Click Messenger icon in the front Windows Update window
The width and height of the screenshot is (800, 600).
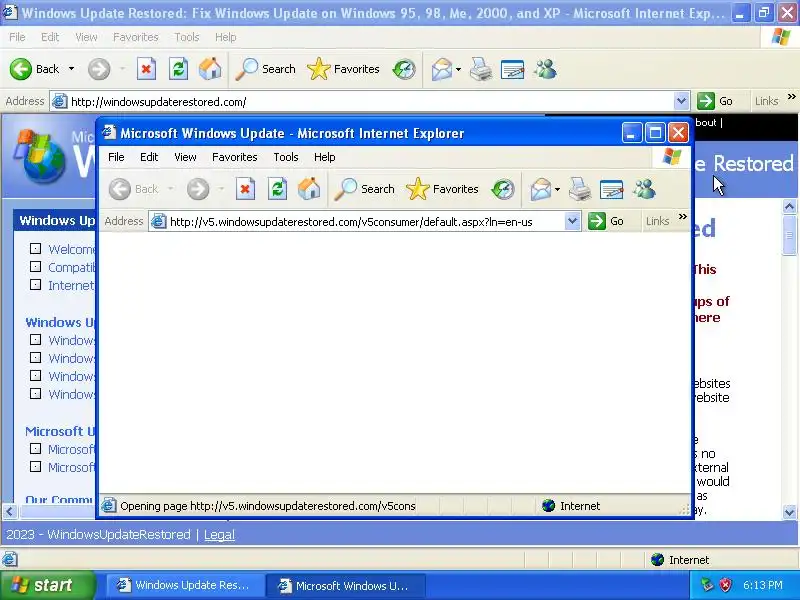[x=644, y=189]
